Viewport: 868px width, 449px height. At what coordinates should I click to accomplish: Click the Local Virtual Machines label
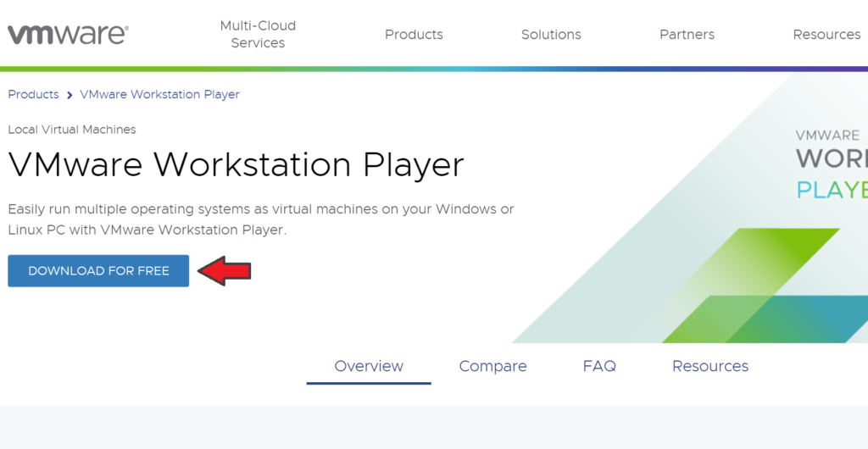(x=72, y=130)
